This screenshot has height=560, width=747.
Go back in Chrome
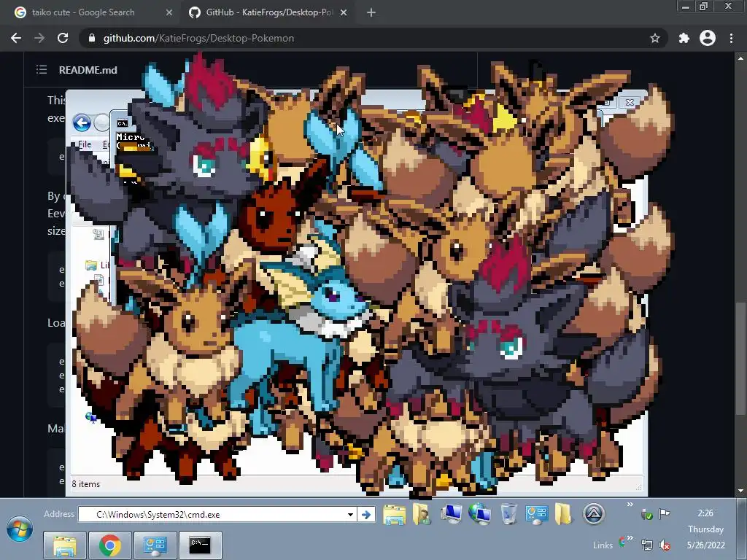click(x=16, y=38)
